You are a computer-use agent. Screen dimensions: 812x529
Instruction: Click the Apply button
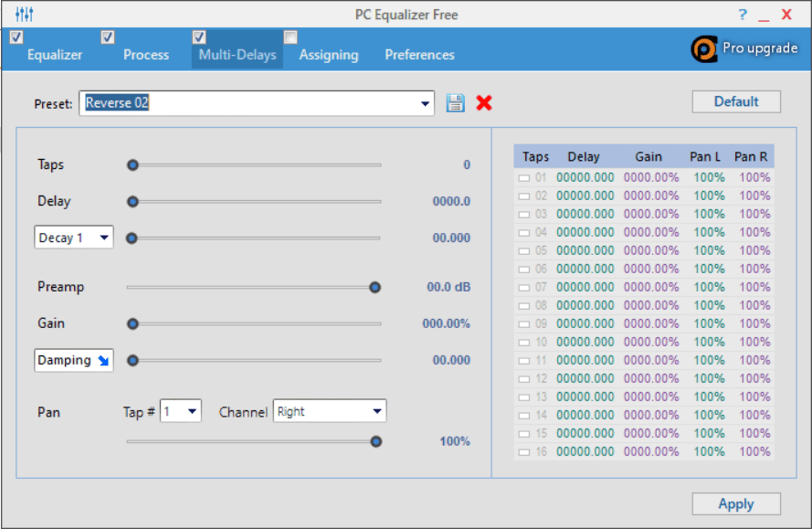click(x=736, y=503)
